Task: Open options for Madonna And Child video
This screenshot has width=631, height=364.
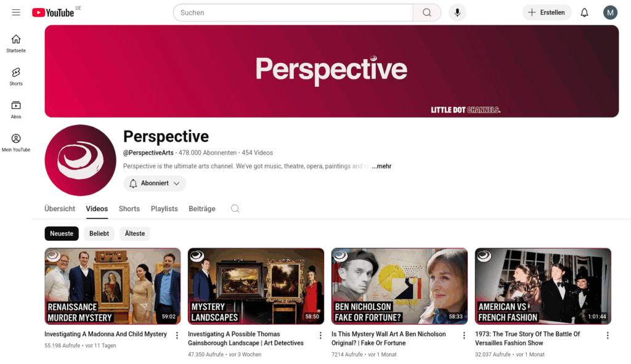Action: coord(177,335)
